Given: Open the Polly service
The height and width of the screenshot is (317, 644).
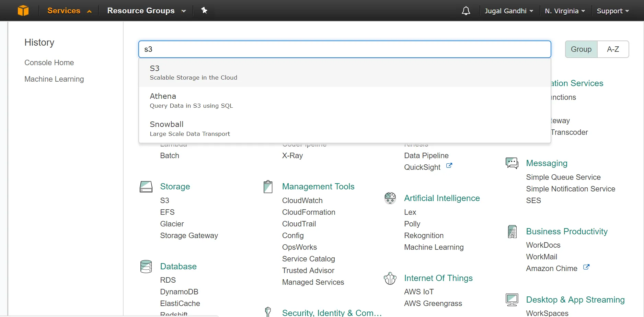Looking at the screenshot, I should (x=412, y=224).
